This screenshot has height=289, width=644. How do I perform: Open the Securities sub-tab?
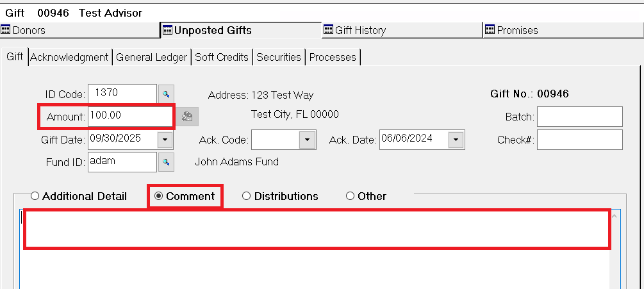pyautogui.click(x=279, y=57)
